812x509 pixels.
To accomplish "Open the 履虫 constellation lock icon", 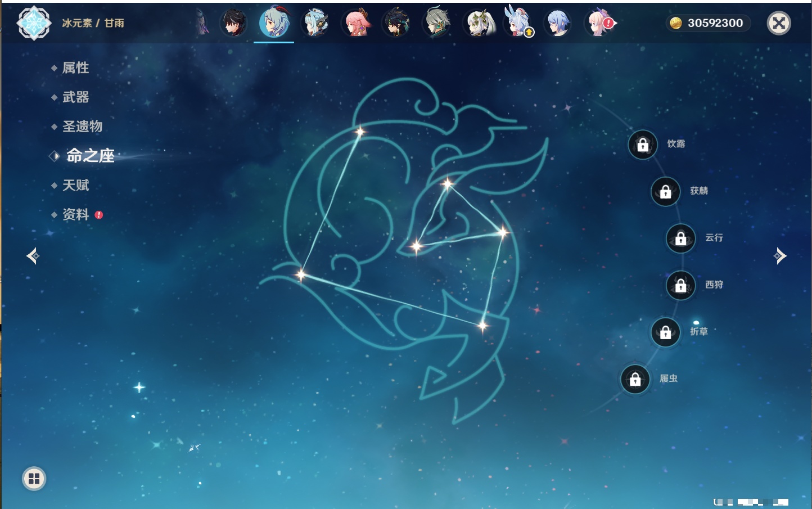I will (x=635, y=380).
